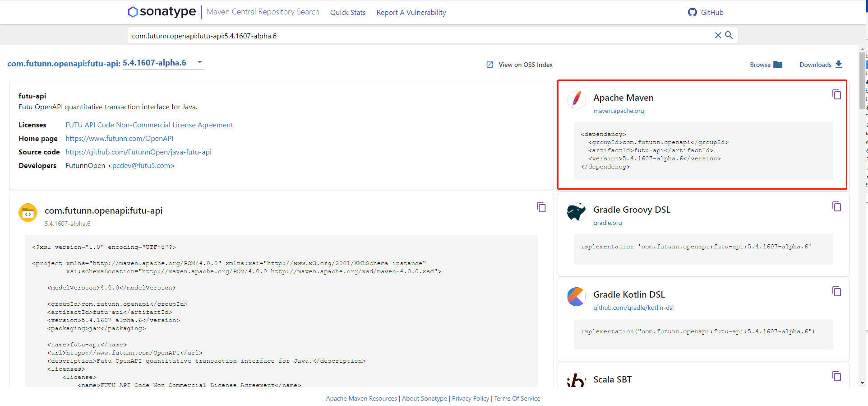
Task: Expand the version 5.4.1607-alpha.6 dropdown
Action: click(199, 62)
